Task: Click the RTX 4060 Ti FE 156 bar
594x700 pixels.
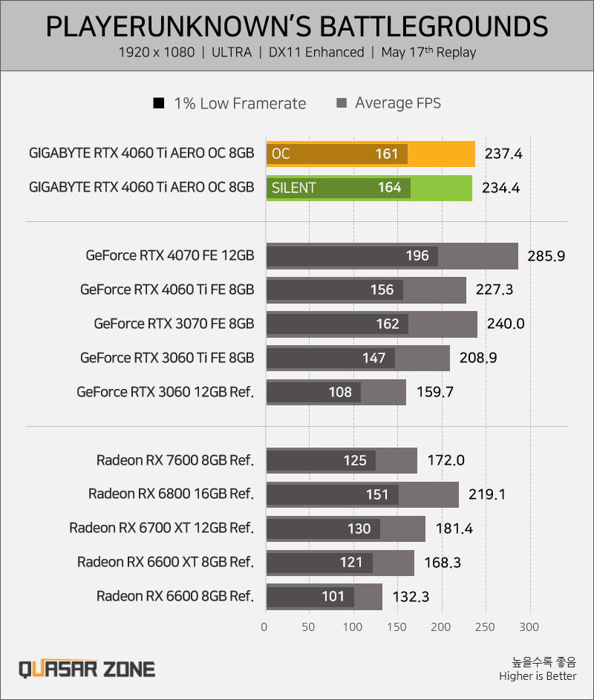Action: click(x=335, y=290)
